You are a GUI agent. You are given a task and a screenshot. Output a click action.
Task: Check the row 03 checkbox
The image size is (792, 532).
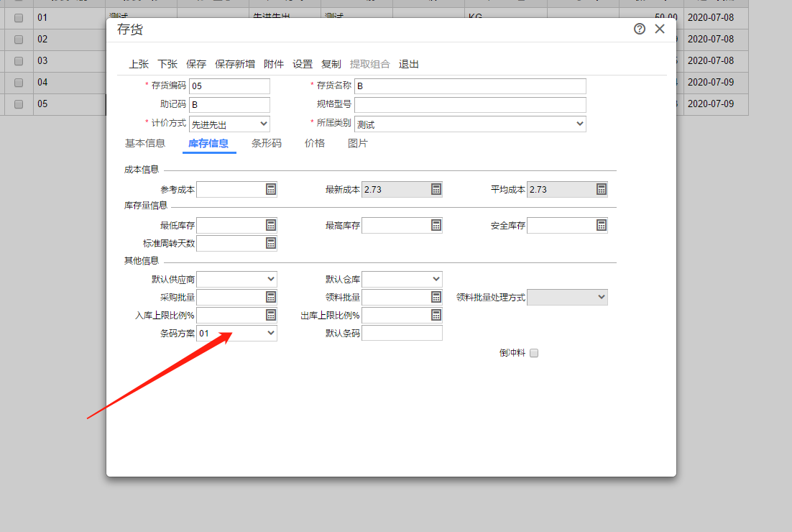coord(19,60)
